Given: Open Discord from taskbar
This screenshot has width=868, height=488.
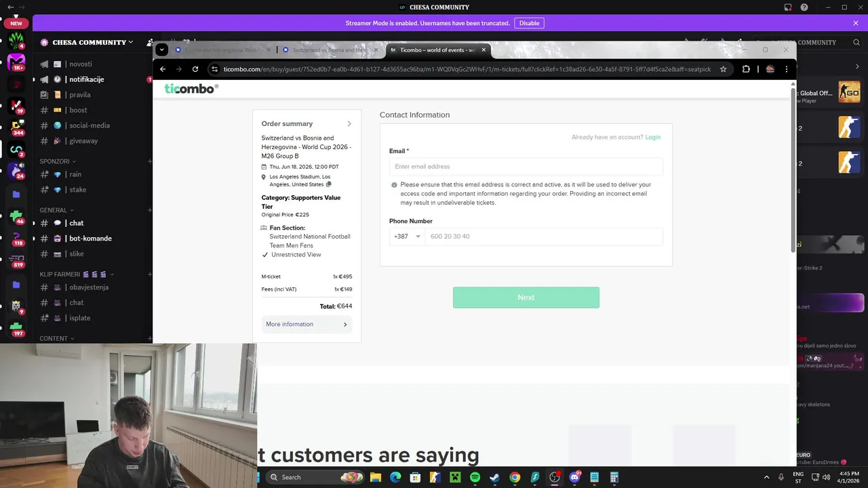Looking at the screenshot, I should [x=574, y=477].
